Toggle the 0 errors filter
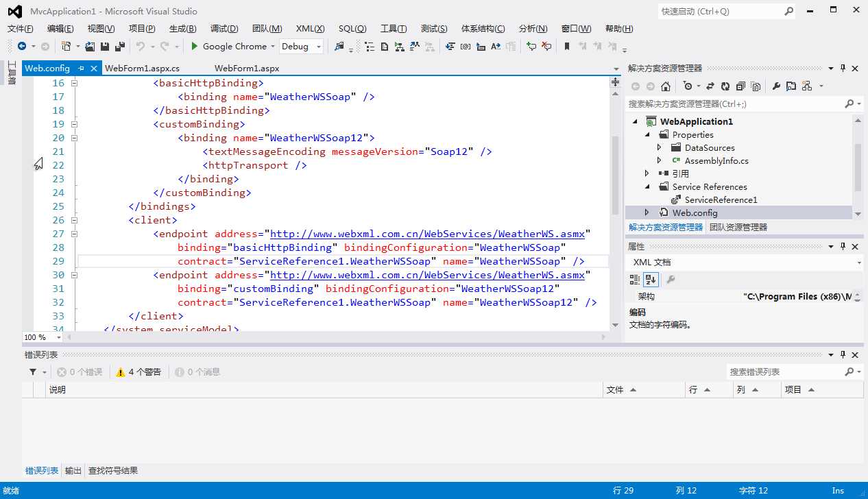The width and height of the screenshot is (868, 499). (80, 372)
